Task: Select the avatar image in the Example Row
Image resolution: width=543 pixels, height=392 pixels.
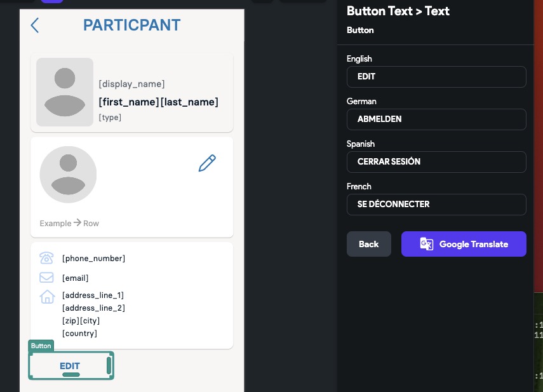Action: click(68, 175)
